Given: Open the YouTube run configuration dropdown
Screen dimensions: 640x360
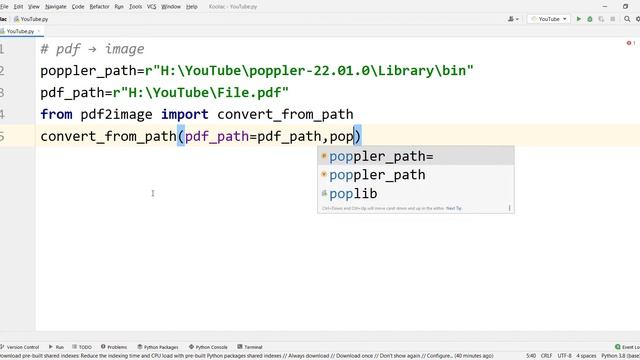Looking at the screenshot, I should click(x=549, y=19).
